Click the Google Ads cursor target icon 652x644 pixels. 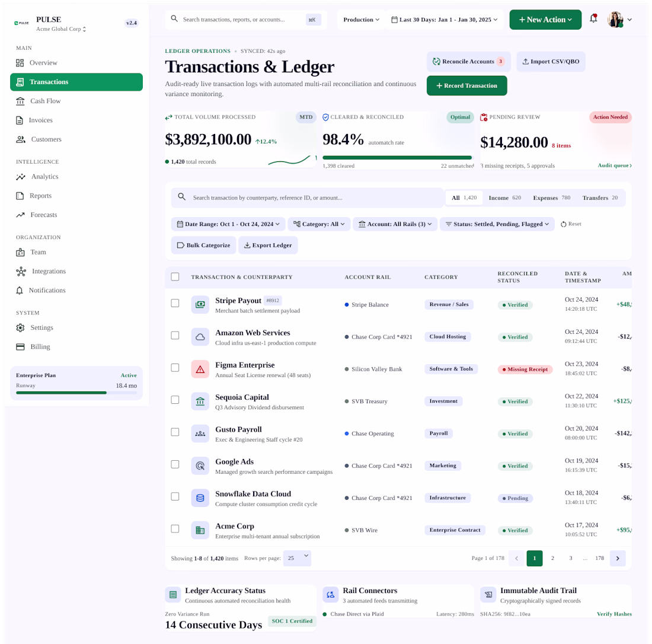pyautogui.click(x=200, y=466)
